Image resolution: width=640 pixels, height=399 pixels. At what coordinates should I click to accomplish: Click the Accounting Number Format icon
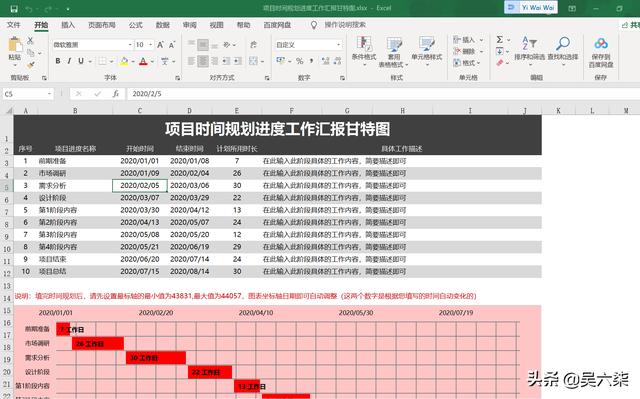(x=281, y=61)
